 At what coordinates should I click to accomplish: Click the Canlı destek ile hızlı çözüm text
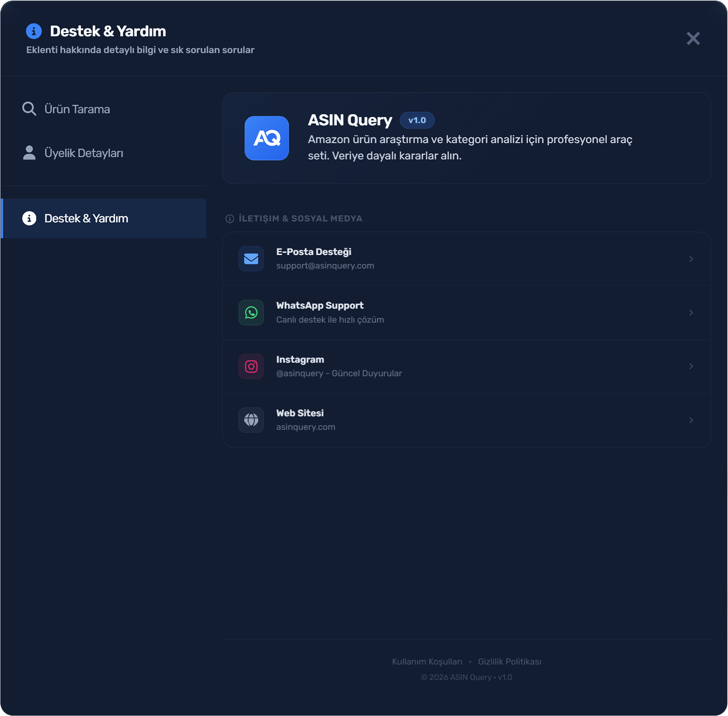(x=330, y=320)
